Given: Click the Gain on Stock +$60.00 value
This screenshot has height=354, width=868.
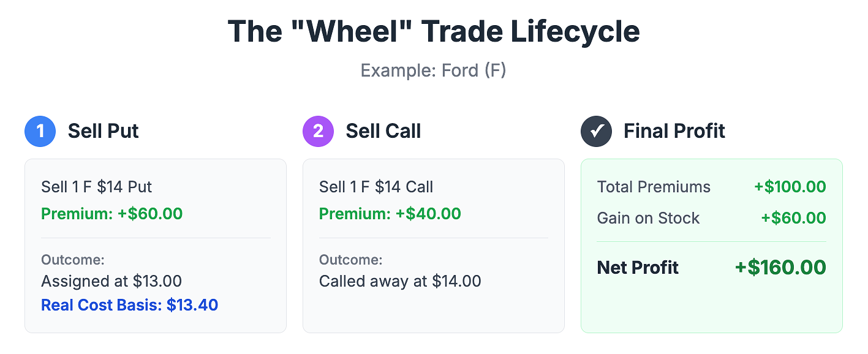Looking at the screenshot, I should point(793,218).
